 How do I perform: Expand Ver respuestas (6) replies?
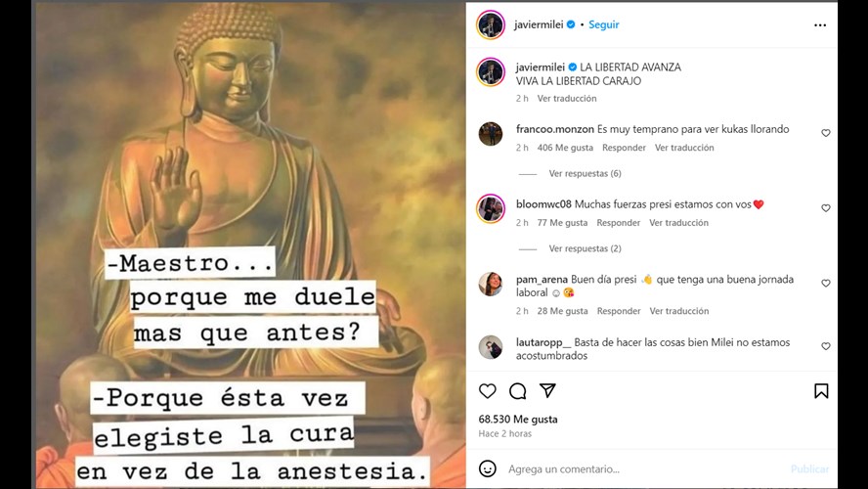(585, 173)
